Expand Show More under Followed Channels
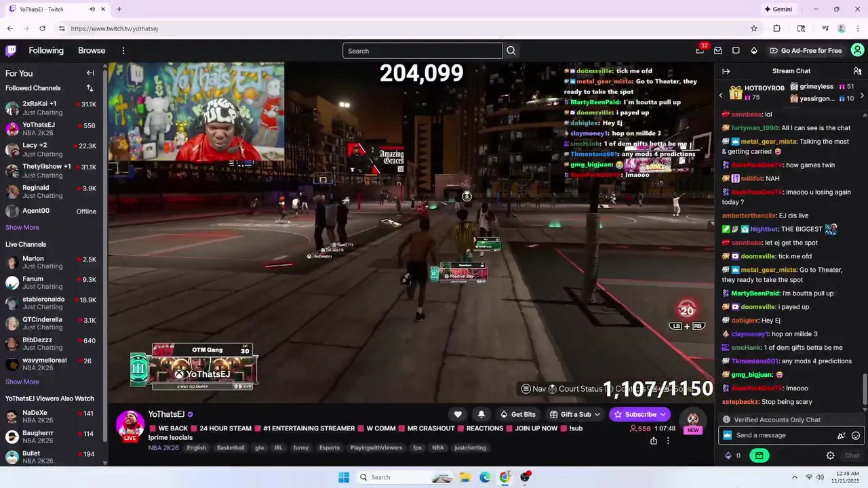Viewport: 868px width, 488px height. (x=22, y=228)
